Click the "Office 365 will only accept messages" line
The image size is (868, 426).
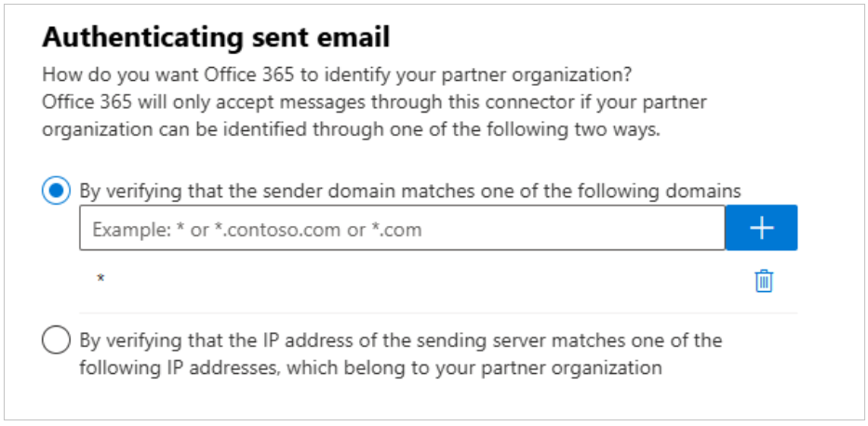point(375,103)
